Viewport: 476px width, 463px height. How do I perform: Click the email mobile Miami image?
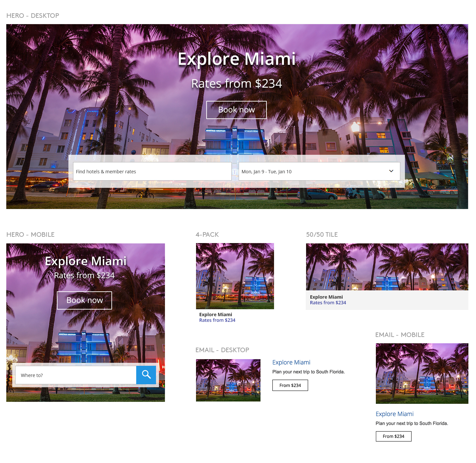pos(422,373)
